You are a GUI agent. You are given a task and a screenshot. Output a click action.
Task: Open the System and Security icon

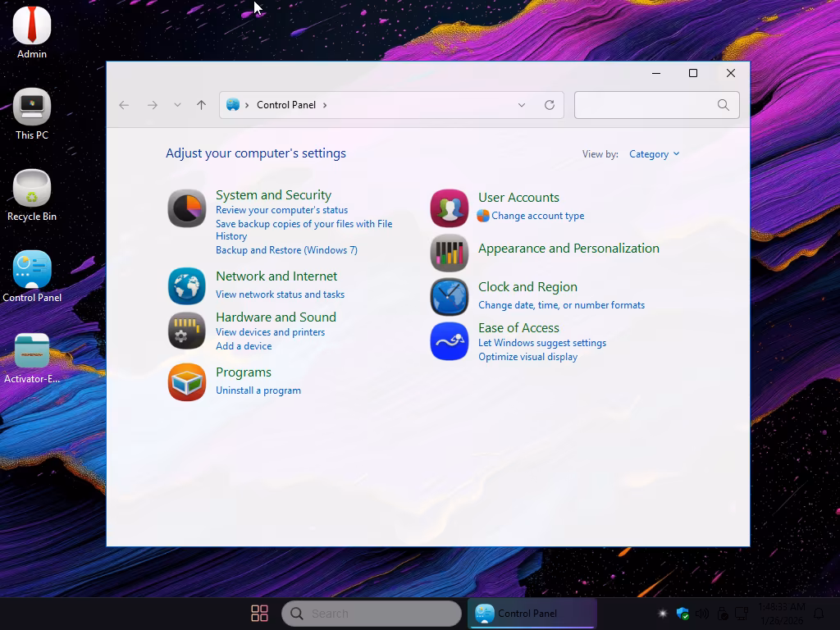pyautogui.click(x=187, y=208)
